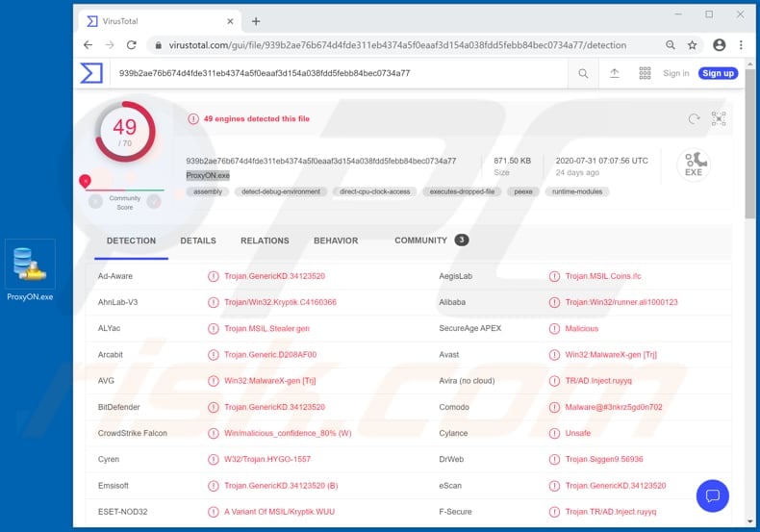Click the CrowdStrike Falcon engine name
Screen dimensions: 760x532
pyautogui.click(x=133, y=433)
